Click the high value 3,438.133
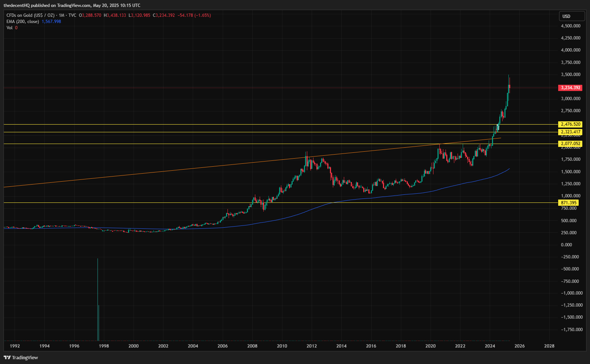This screenshot has width=590, height=364. (x=116, y=15)
